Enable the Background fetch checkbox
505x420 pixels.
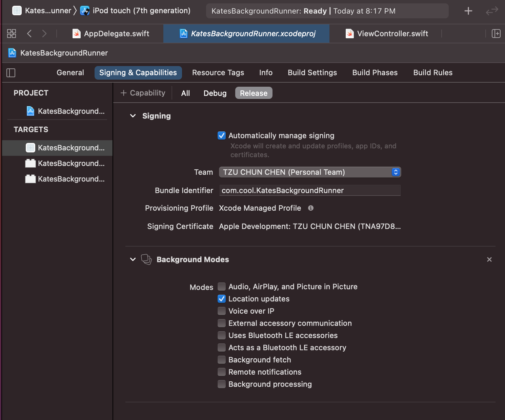pyautogui.click(x=222, y=360)
